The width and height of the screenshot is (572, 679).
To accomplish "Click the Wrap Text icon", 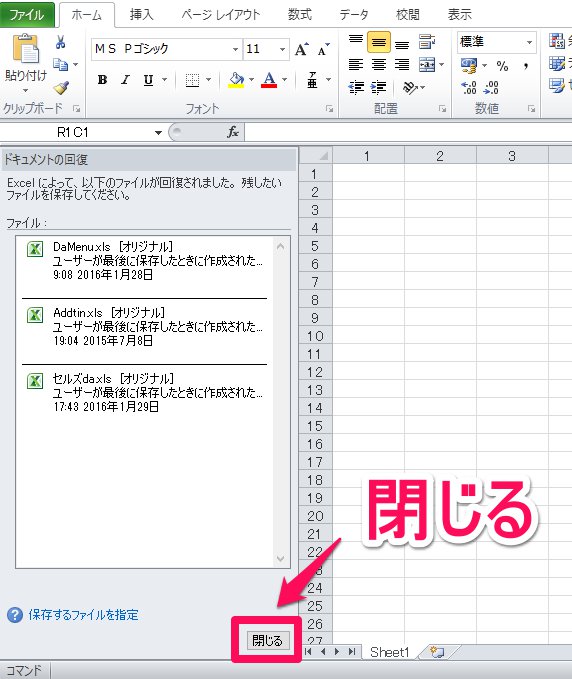I will 427,42.
